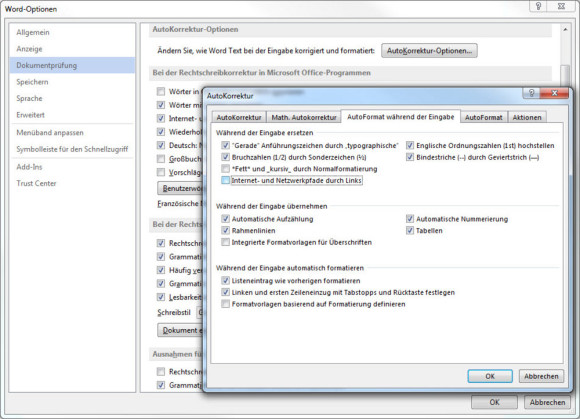Image resolution: width=580 pixels, height=419 pixels.
Task: Click OK in AutoKorrektur dialog
Action: [x=490, y=376]
